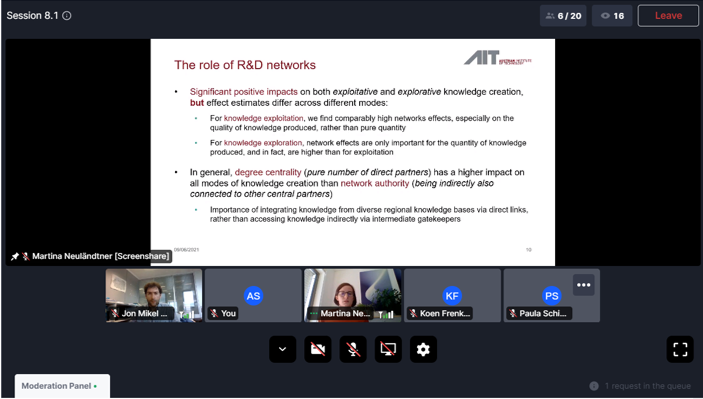
Task: Click the 16 viewers eye counter
Action: (x=612, y=16)
